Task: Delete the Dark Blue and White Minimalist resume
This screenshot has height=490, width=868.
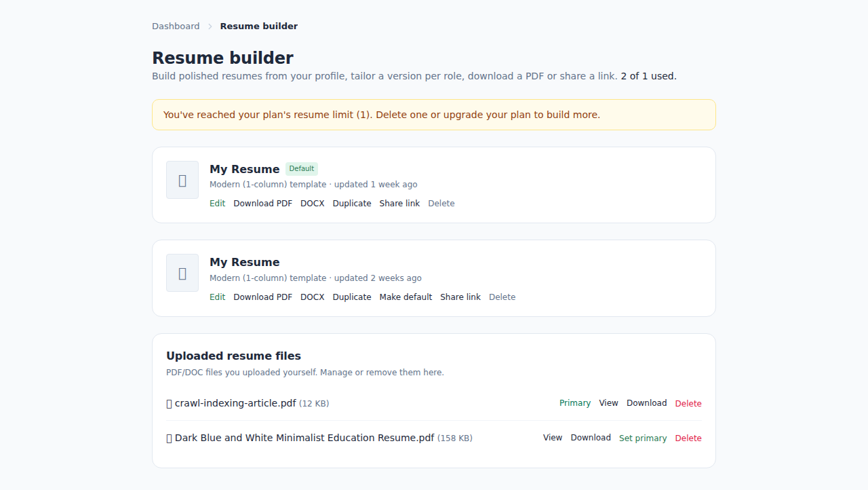Action: pos(688,438)
